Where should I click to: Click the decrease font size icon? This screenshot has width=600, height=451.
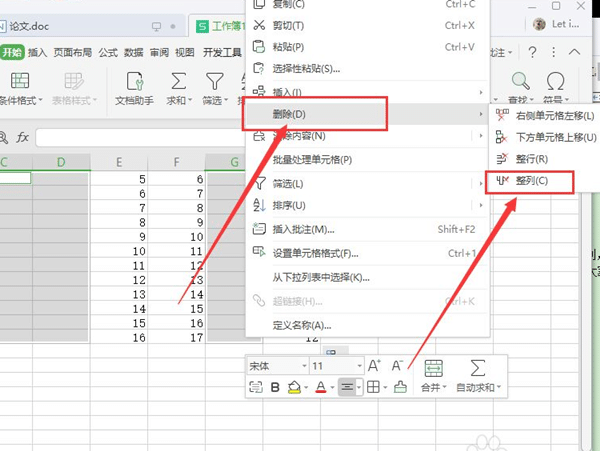tap(397, 366)
